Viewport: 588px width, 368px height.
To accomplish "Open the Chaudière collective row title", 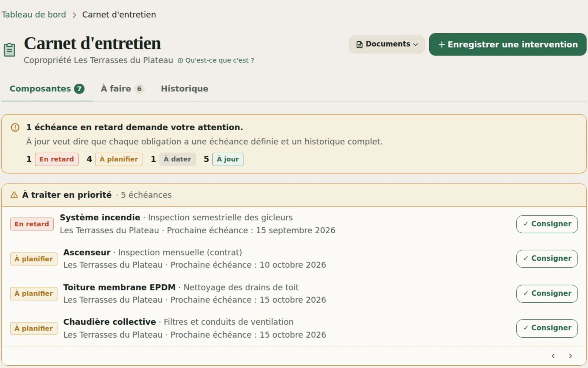I will click(x=110, y=322).
